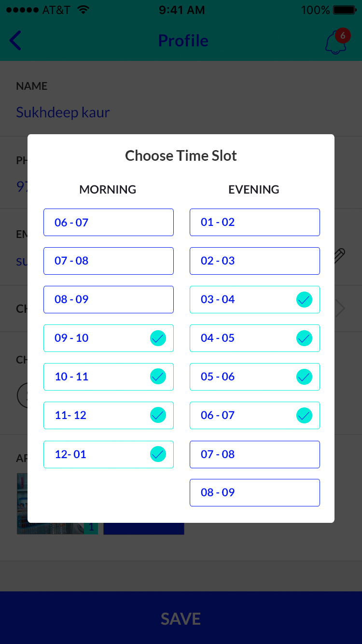Tap the Sukhdeep kaur name field
This screenshot has height=644, width=362.
pos(63,112)
